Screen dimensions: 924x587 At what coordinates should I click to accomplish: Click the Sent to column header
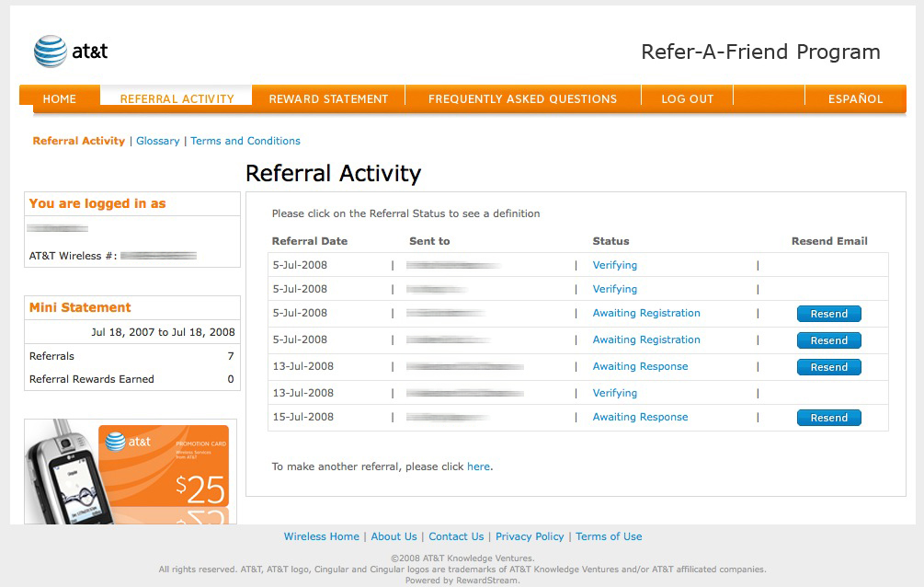pyautogui.click(x=429, y=241)
